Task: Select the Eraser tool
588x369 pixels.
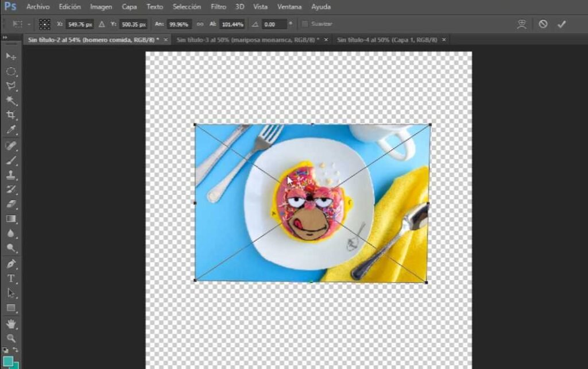Action: (x=11, y=204)
